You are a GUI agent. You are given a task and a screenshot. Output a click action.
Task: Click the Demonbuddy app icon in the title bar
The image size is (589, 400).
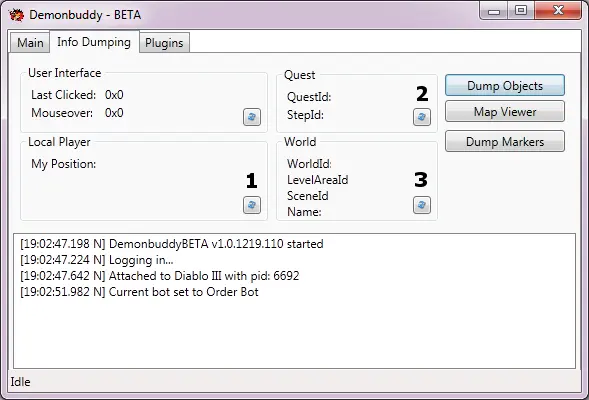17,15
